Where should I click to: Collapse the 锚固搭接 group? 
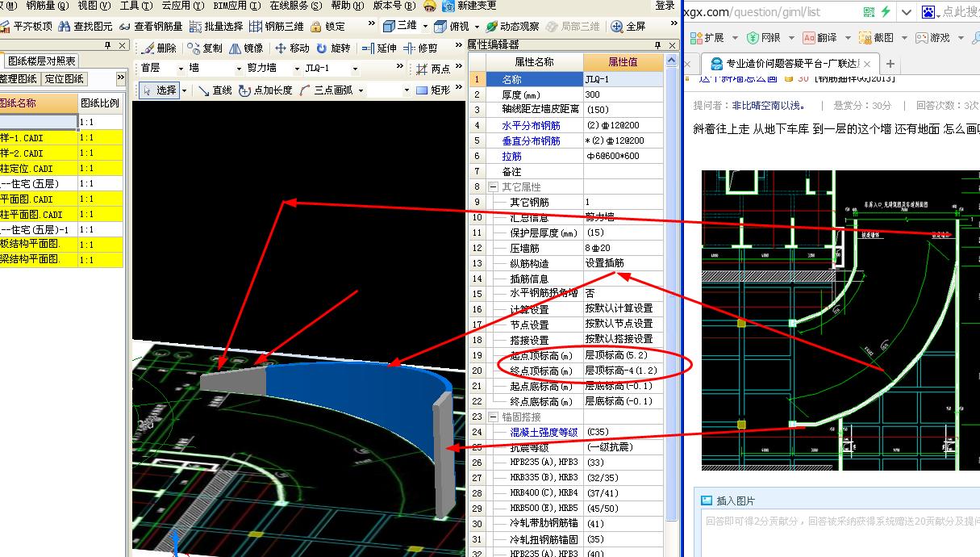493,417
